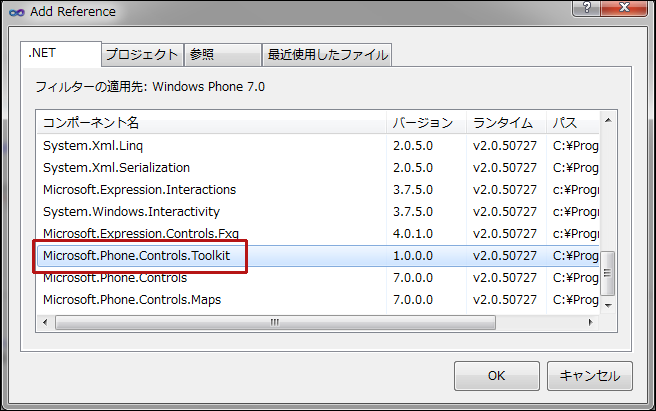Click the キャンセル button
Screen dimensions: 656x411
pos(589,376)
